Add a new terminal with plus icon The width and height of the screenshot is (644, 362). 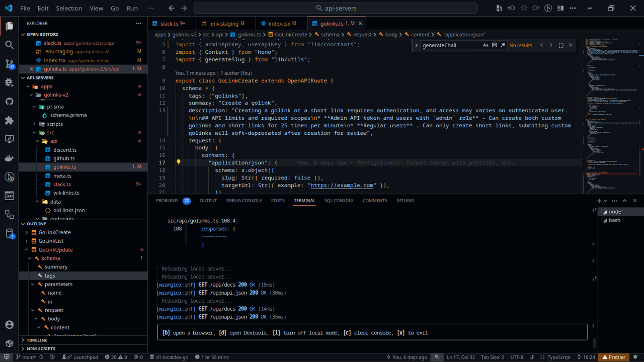click(x=599, y=201)
